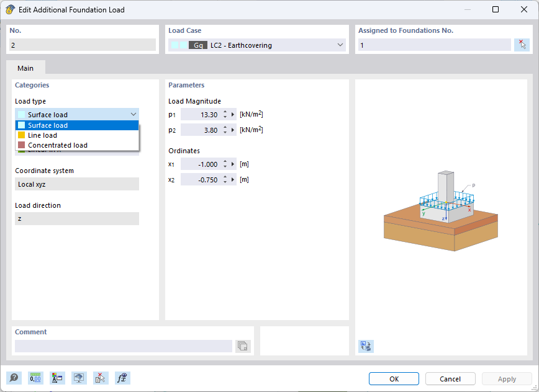The image size is (539, 392).
Task: Adjust the p2 spinner arrows
Action: (225, 130)
